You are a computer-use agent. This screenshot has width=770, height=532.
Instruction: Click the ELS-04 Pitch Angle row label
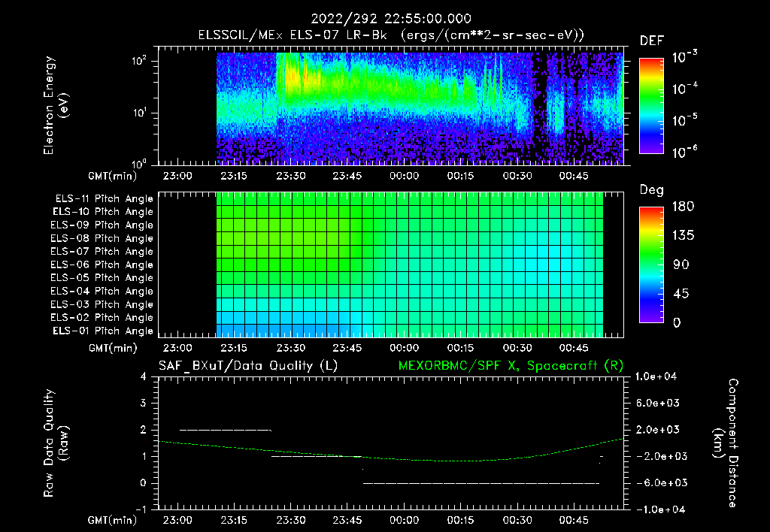[102, 292]
